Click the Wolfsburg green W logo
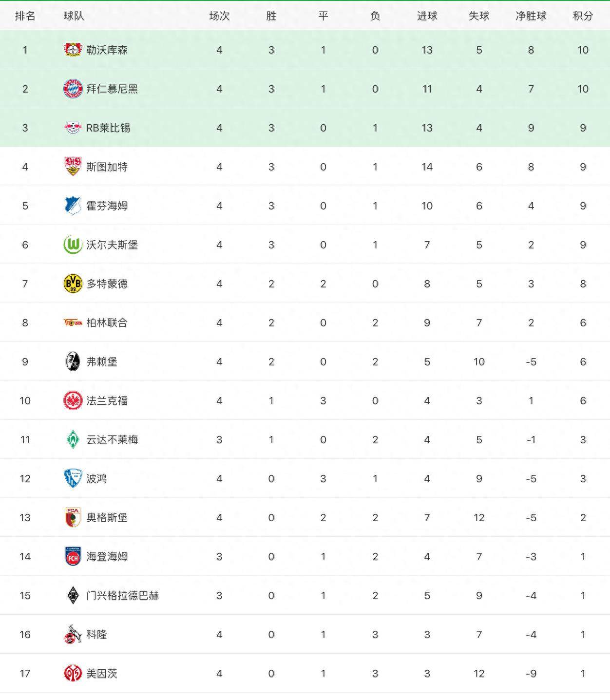 pyautogui.click(x=73, y=245)
